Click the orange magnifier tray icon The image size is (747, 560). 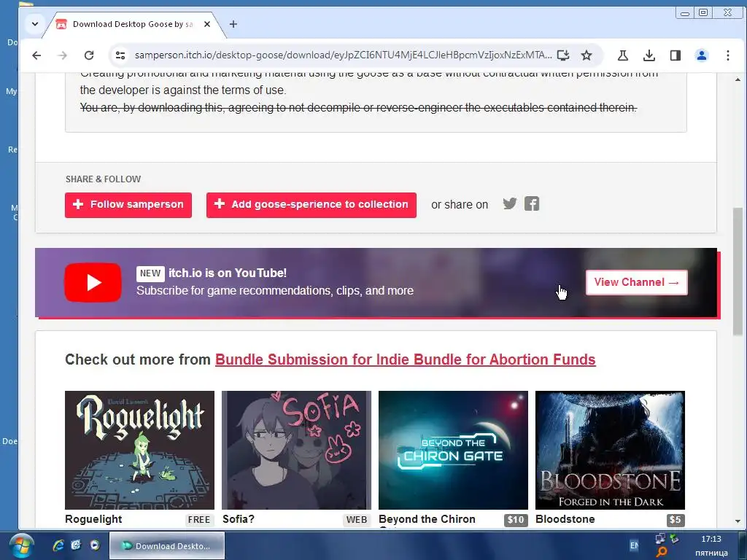pyautogui.click(x=661, y=553)
